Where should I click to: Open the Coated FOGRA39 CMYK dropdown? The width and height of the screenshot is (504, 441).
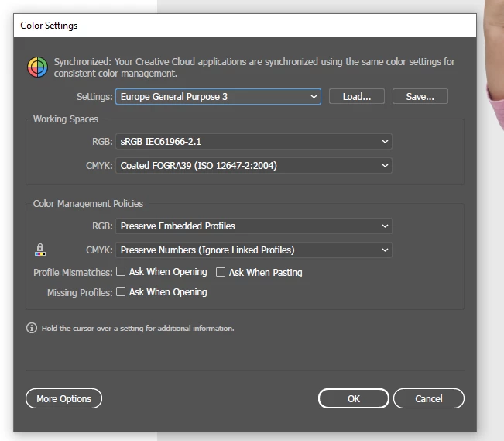(254, 165)
